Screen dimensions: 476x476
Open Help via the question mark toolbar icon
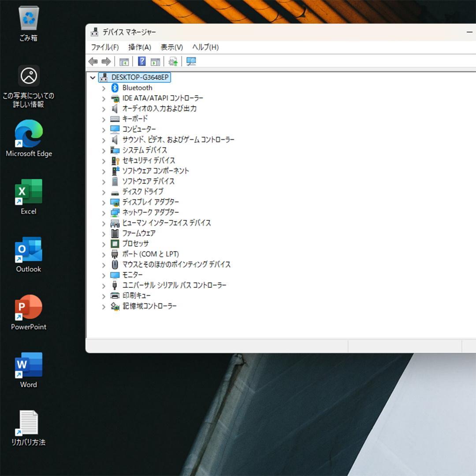pos(141,61)
